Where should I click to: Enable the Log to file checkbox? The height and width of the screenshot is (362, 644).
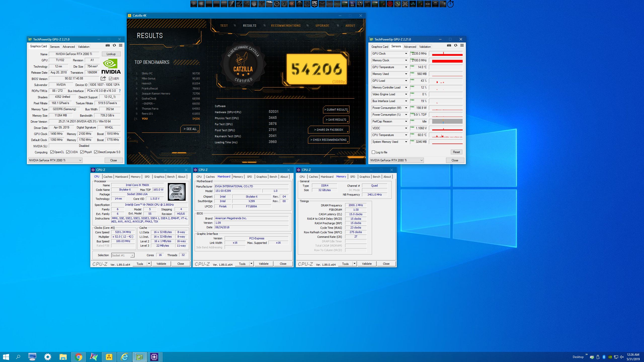[374, 152]
